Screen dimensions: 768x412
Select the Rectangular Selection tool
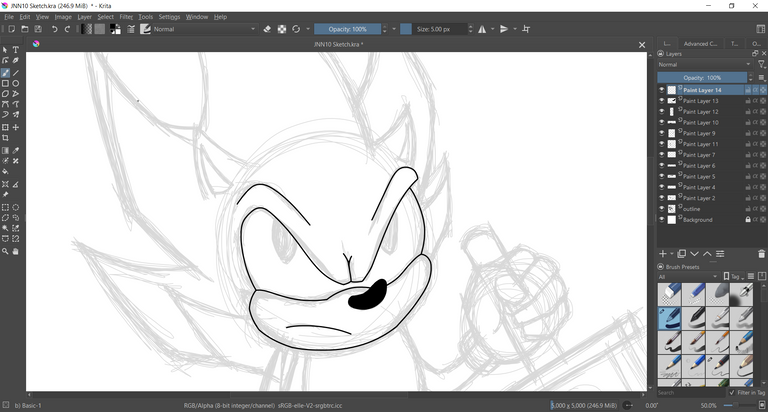click(x=5, y=207)
